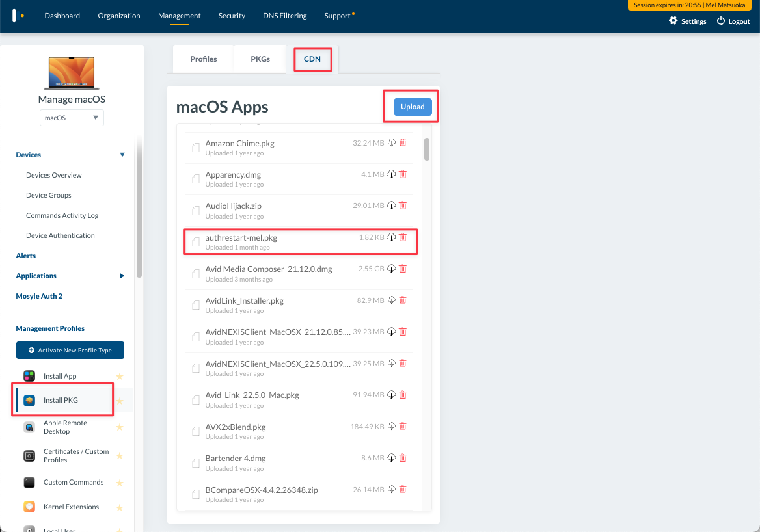The image size is (760, 532).
Task: Open the Support menu
Action: pos(337,16)
